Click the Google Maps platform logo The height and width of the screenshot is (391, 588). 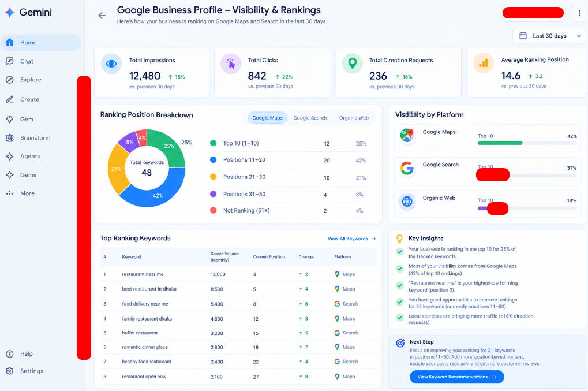[407, 136]
